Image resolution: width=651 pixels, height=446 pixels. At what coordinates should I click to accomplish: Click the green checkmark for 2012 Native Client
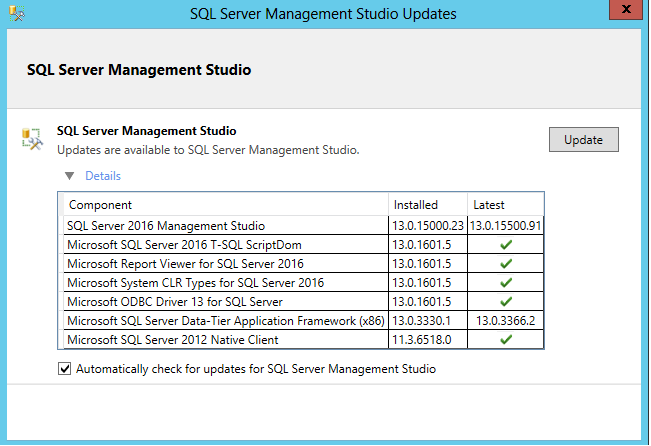click(x=506, y=340)
